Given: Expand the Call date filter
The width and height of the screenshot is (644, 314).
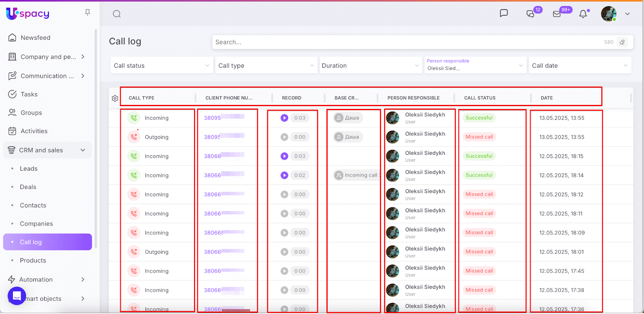Looking at the screenshot, I should tap(579, 66).
